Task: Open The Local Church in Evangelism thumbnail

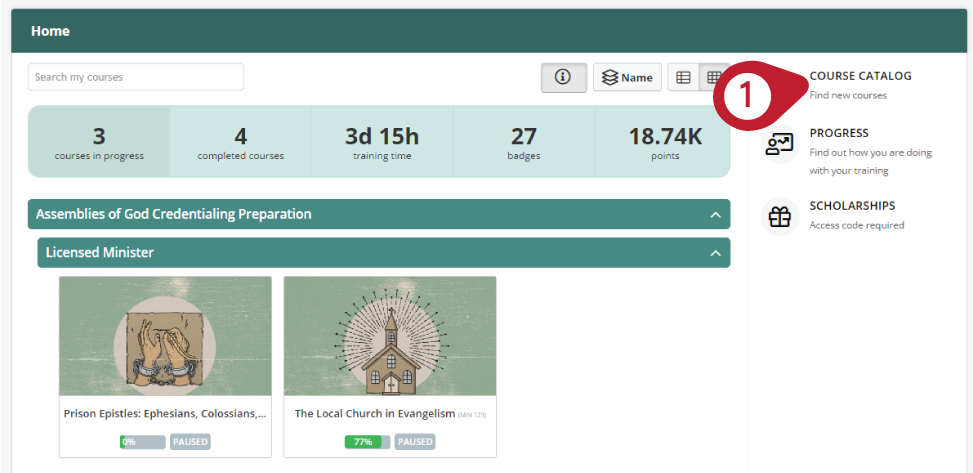Action: click(390, 336)
